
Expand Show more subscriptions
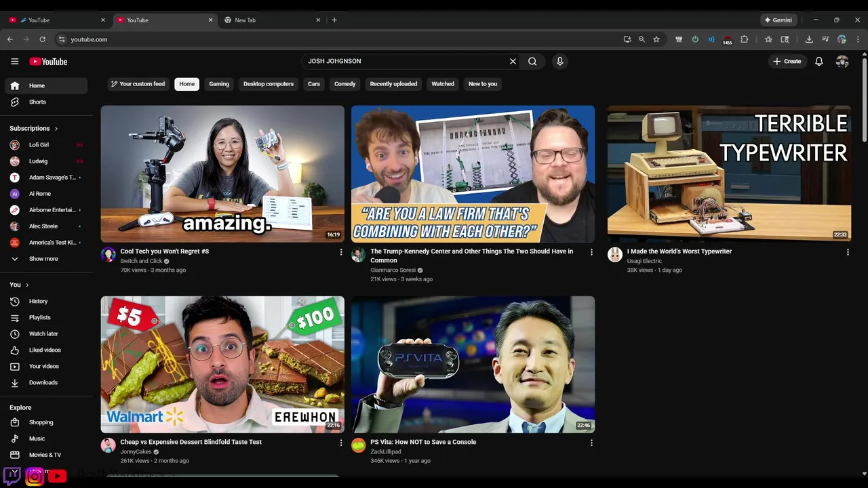(46, 259)
